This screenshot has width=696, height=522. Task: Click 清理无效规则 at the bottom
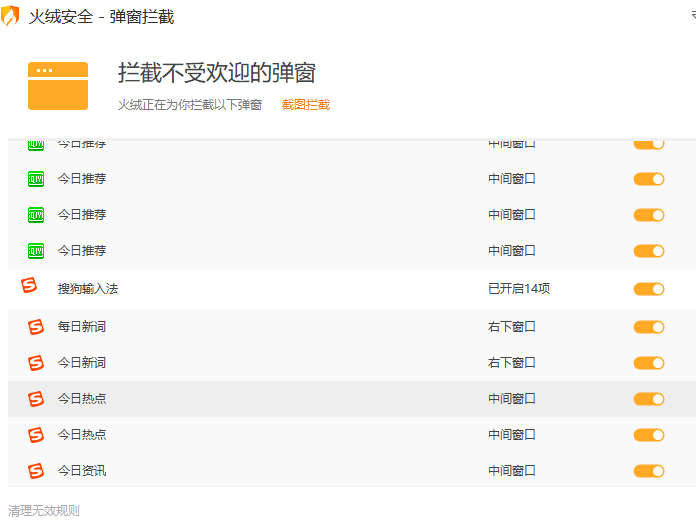pos(44,510)
